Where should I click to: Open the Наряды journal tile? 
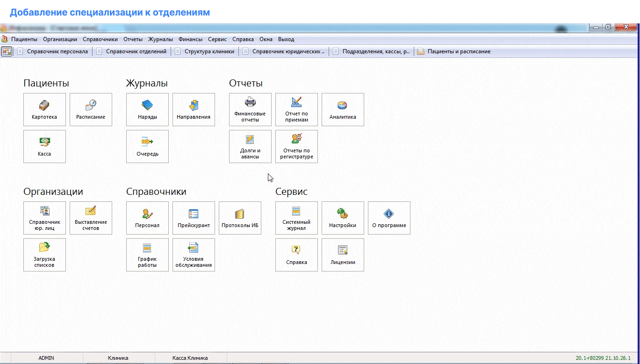[147, 109]
